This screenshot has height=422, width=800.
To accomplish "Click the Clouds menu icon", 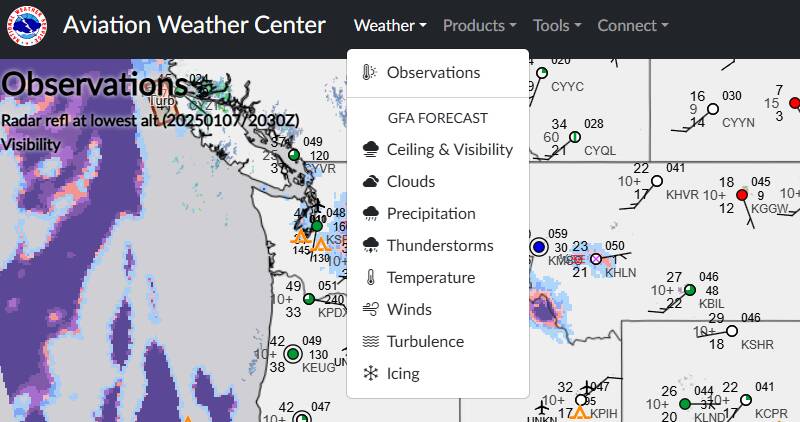I will 371,182.
